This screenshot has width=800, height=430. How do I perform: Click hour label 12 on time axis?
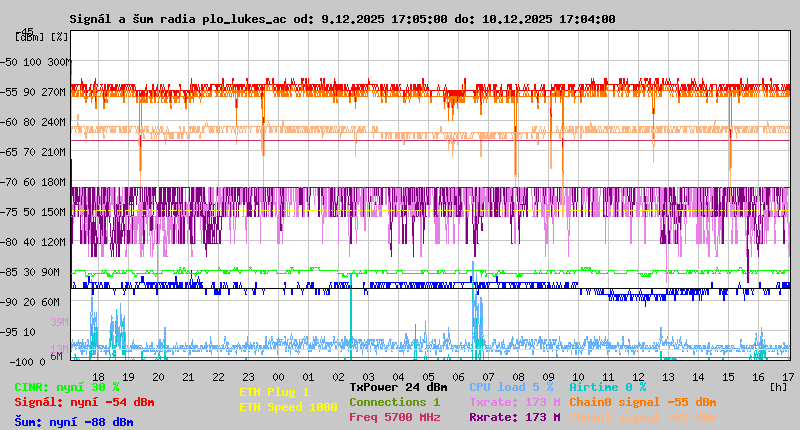[x=638, y=377]
